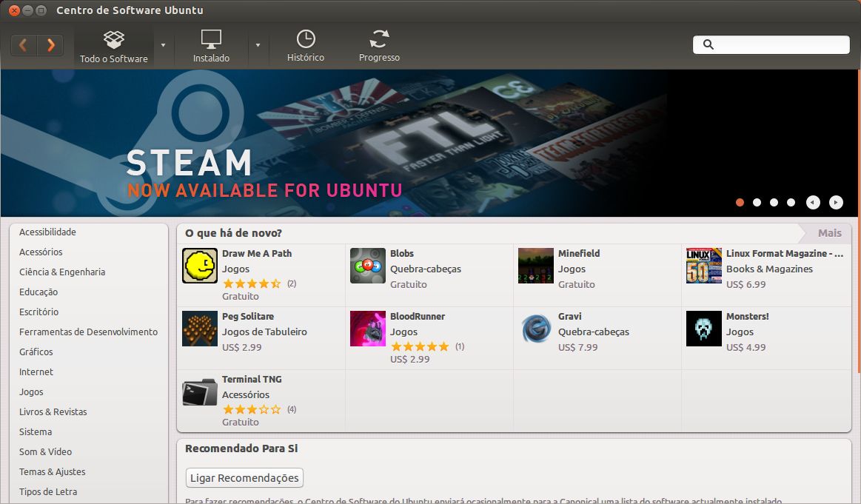Open the Instalado software view
861x504 pixels.
tap(211, 46)
